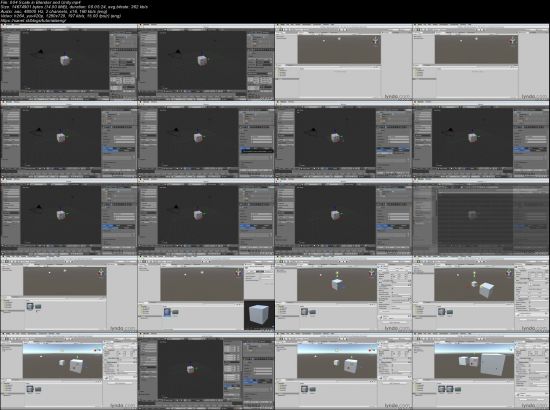Open Unity frame with tilted large cube, no sky
The width and height of the screenshot is (550, 410).
click(x=481, y=294)
